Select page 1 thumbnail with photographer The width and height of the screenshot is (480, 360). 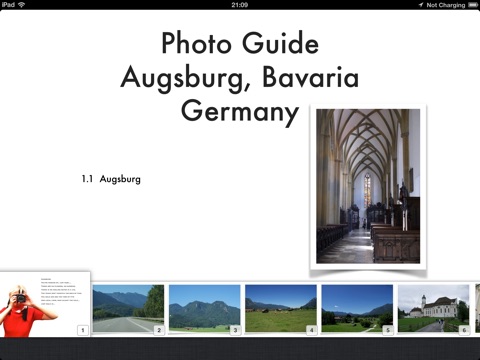click(45, 304)
